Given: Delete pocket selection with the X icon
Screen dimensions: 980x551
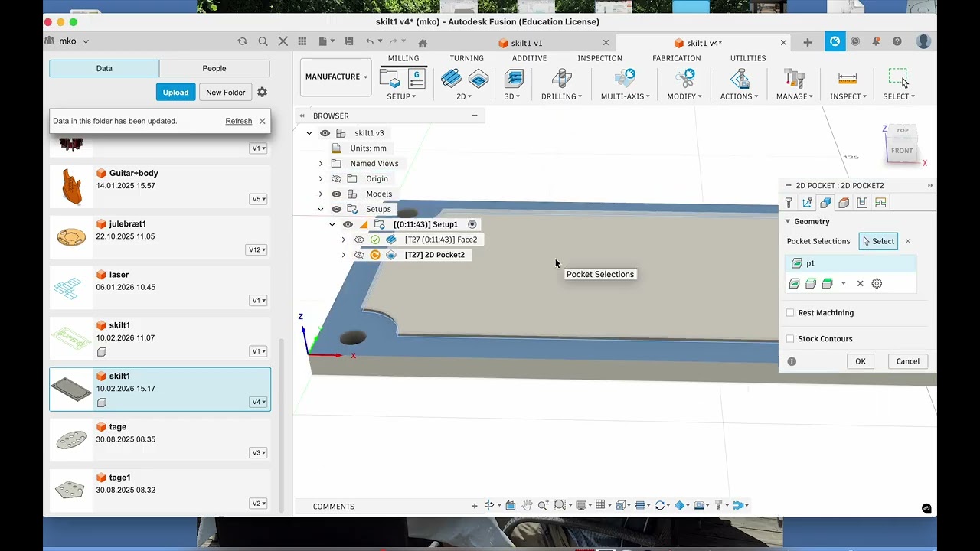Looking at the screenshot, I should (x=860, y=283).
